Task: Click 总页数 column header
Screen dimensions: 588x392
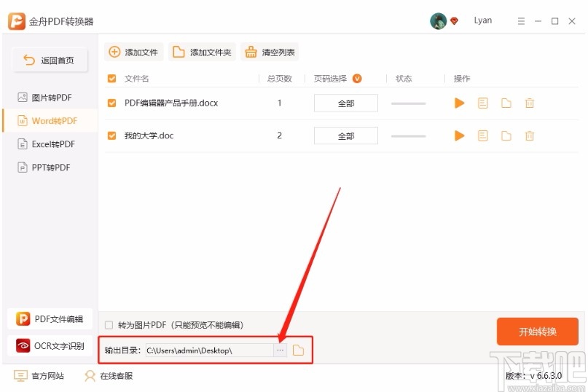Action: pyautogui.click(x=279, y=79)
